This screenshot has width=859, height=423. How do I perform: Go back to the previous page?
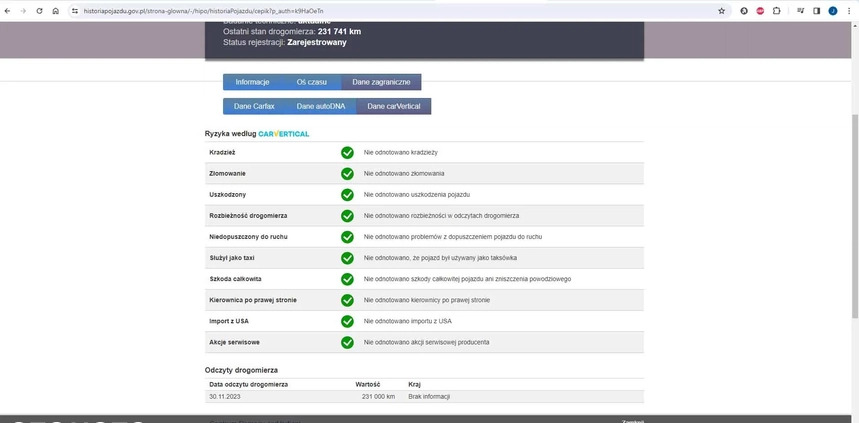[x=8, y=11]
